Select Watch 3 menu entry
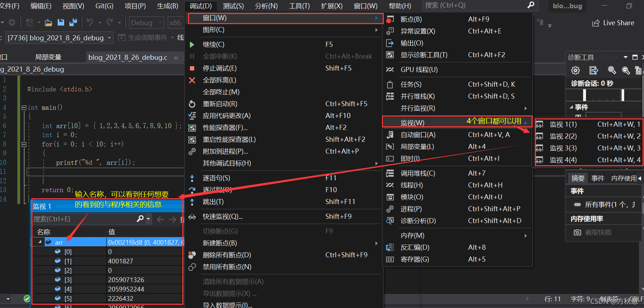Screen dimensions: 644x308 (x=589, y=148)
